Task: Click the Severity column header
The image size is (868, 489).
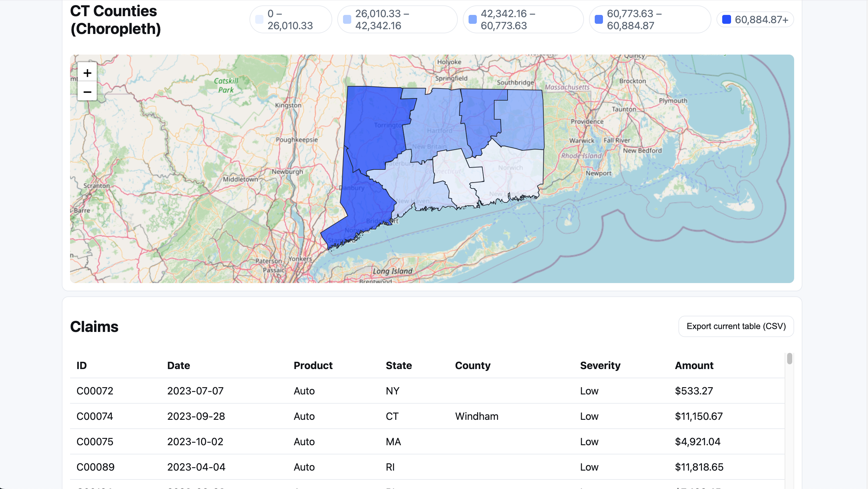Action: (x=600, y=365)
